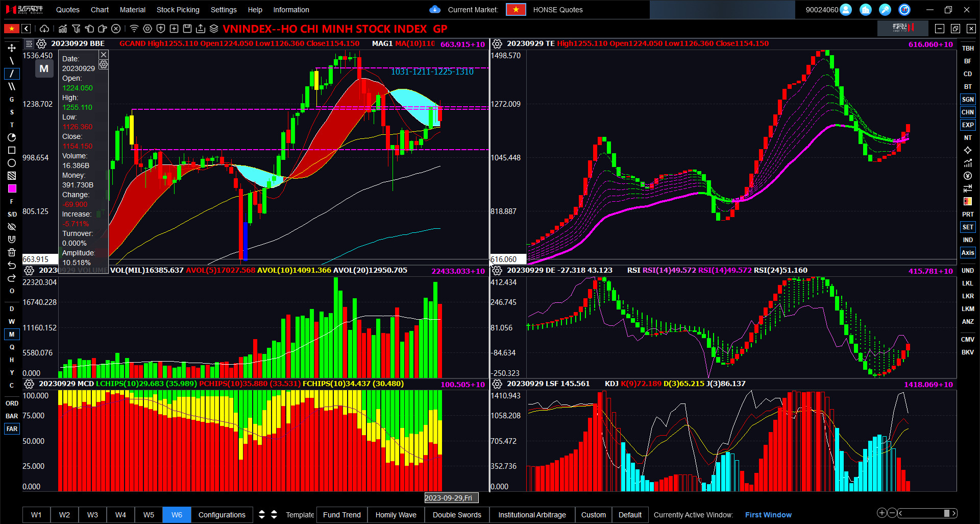Open the Stock Picking menu

178,10
